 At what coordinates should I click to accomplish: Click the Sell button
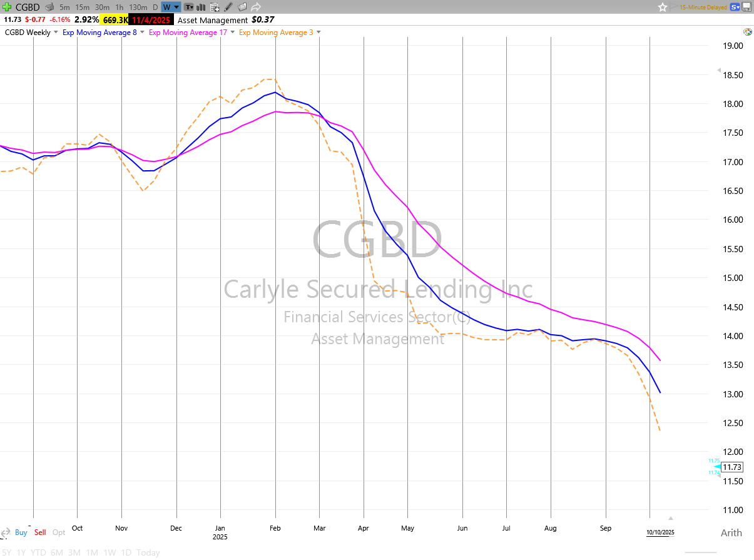[x=40, y=532]
